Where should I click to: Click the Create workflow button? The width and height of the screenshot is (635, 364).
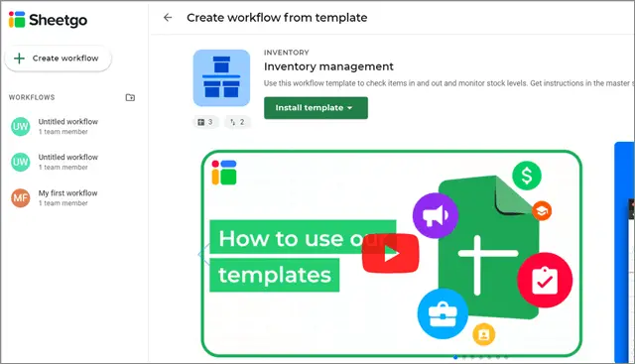58,59
